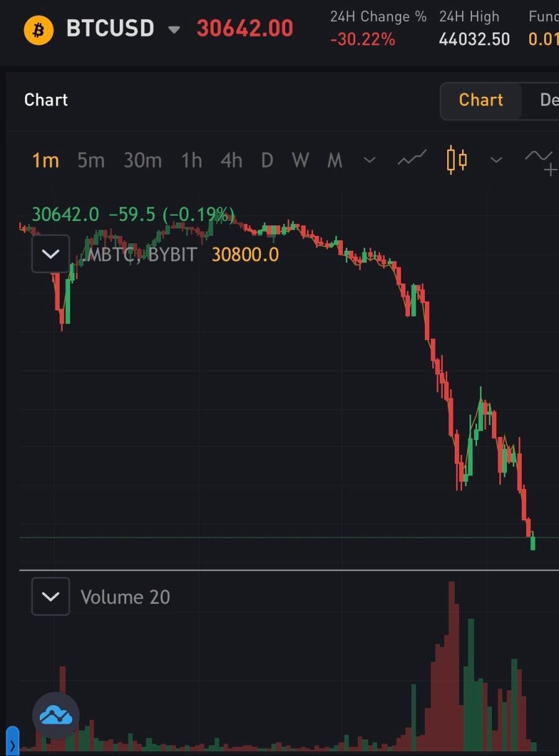The height and width of the screenshot is (756, 559).
Task: Click the blue cloud chart icon
Action: [x=56, y=716]
